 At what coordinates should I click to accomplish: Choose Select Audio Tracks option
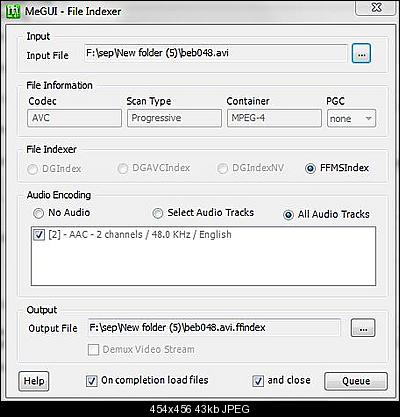tap(157, 213)
